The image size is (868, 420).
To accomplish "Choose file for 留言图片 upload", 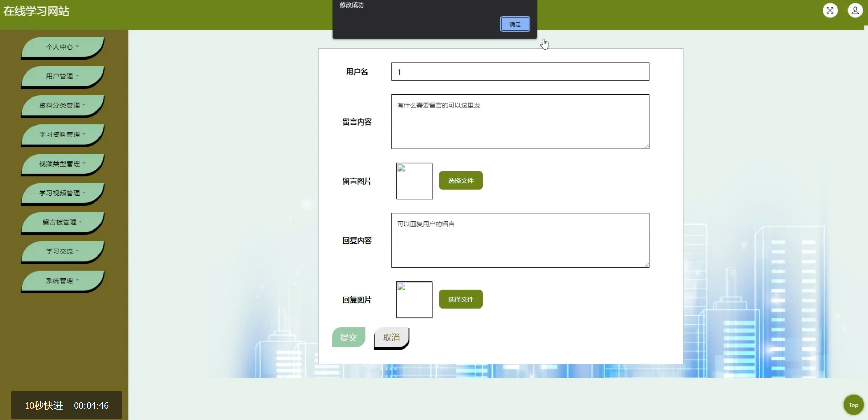I will 460,181.
